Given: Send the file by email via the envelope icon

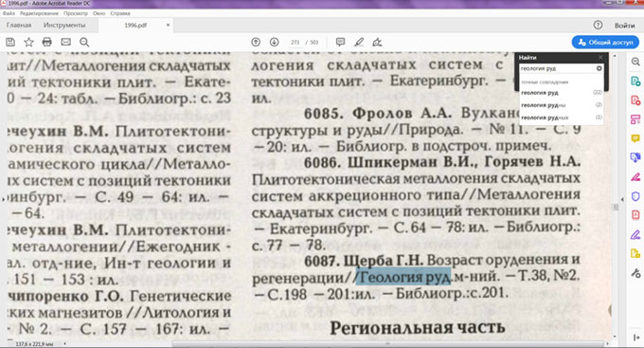Looking at the screenshot, I should point(65,42).
